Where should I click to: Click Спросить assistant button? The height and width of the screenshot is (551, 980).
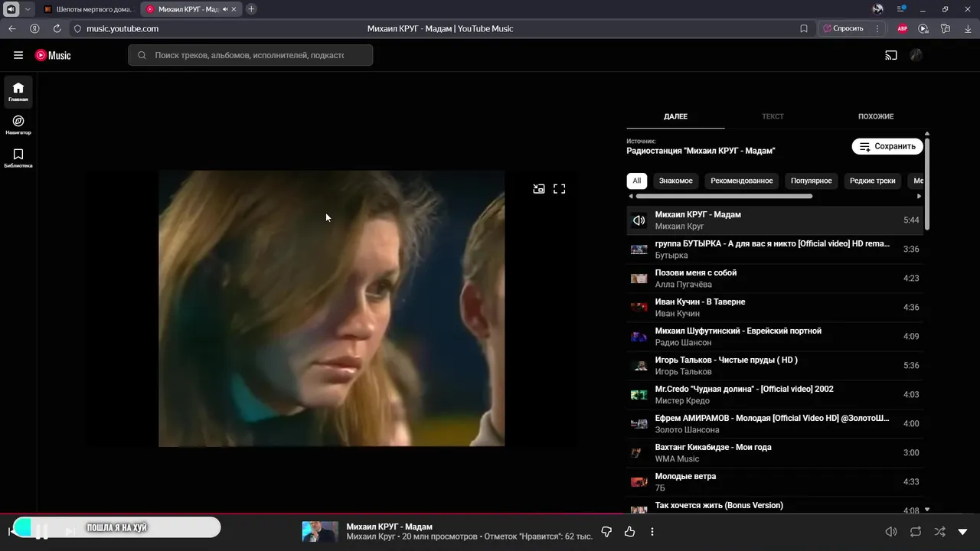[x=843, y=28]
